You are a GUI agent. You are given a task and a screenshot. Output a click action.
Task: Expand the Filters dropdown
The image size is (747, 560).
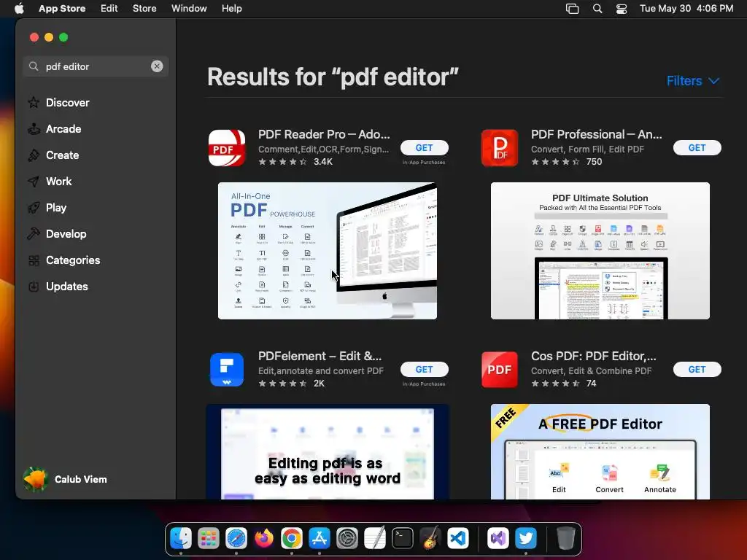[x=693, y=81]
